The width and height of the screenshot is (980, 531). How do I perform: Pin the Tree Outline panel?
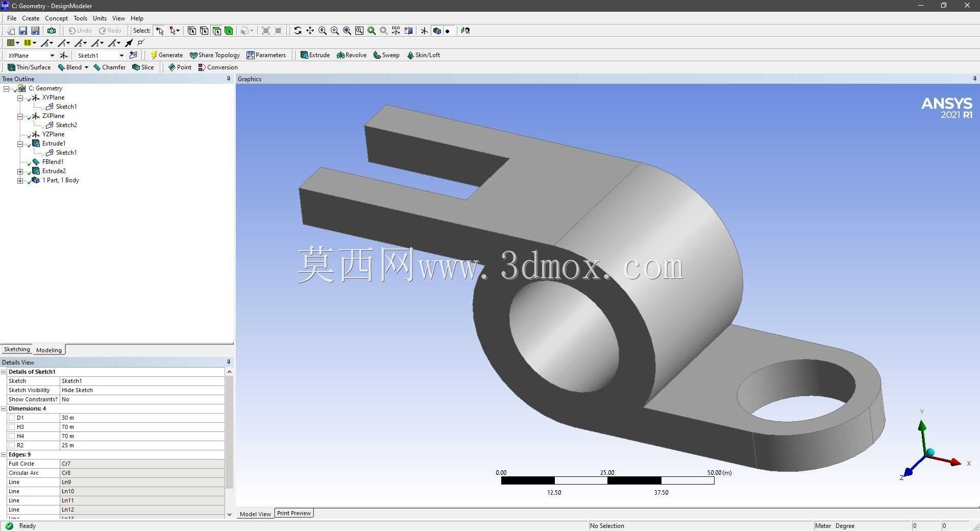click(228, 79)
